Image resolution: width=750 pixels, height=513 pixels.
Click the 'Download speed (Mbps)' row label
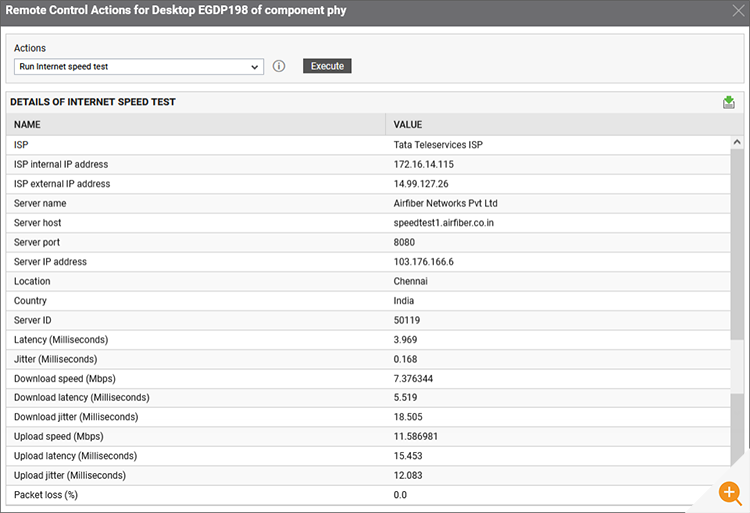[x=65, y=379]
